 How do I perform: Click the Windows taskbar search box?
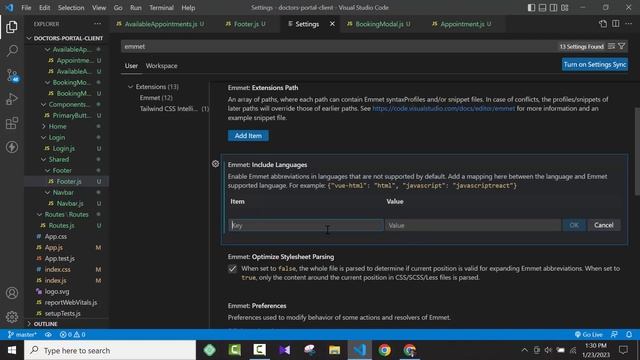(110, 350)
